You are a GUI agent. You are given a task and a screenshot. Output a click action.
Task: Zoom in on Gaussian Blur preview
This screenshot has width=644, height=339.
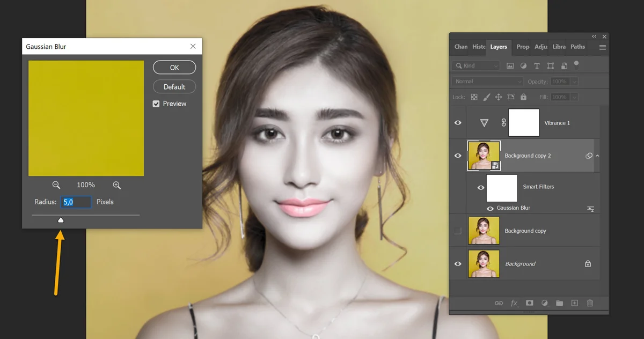click(116, 185)
